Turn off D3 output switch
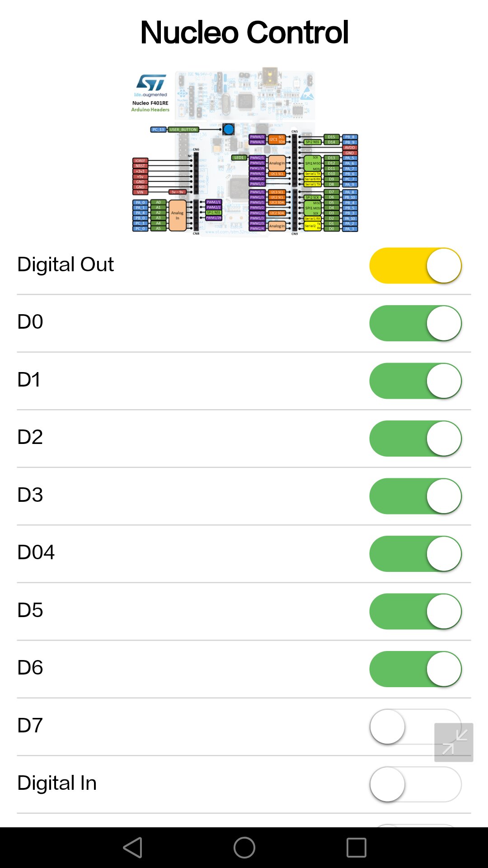The height and width of the screenshot is (868, 488). point(415,496)
